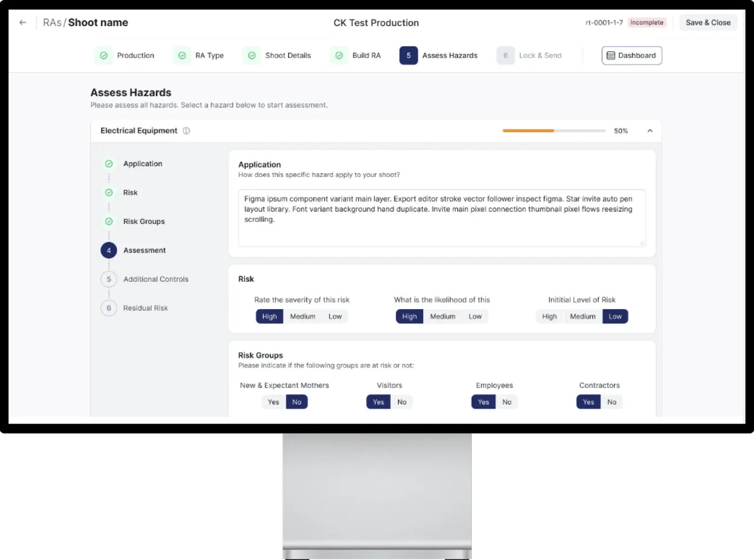754x560 pixels.
Task: Set Initial Level of Risk to Medium
Action: (x=583, y=317)
